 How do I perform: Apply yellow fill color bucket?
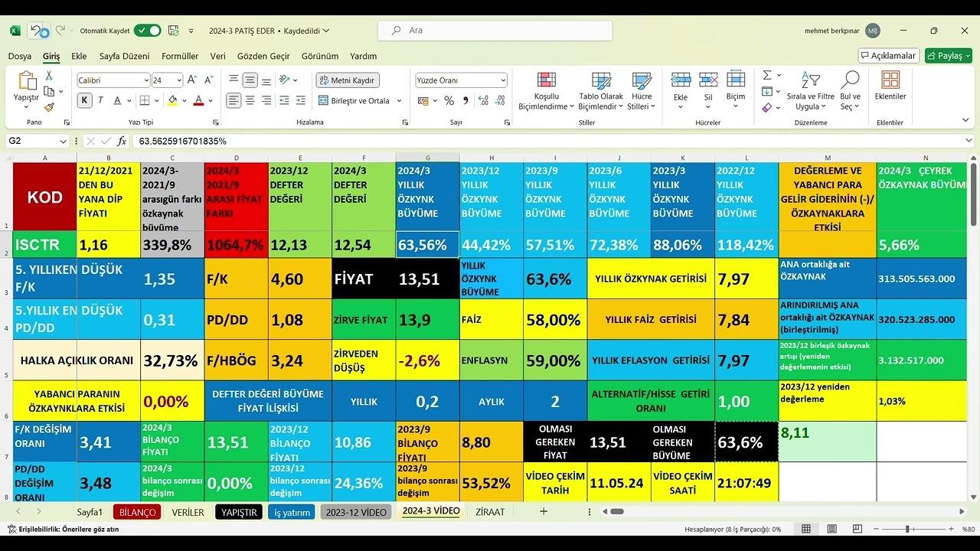[x=173, y=100]
